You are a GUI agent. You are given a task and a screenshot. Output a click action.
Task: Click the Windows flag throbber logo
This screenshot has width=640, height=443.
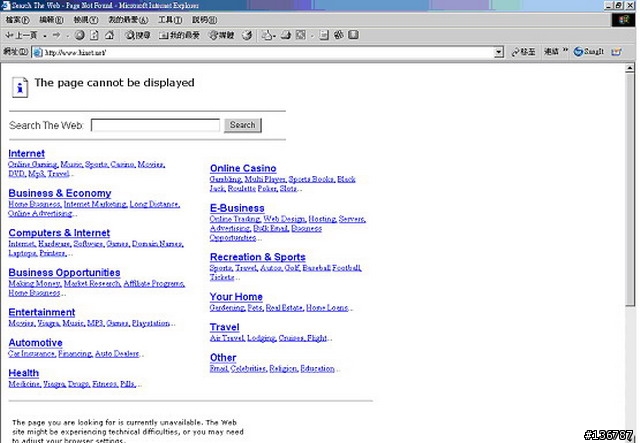[623, 20]
